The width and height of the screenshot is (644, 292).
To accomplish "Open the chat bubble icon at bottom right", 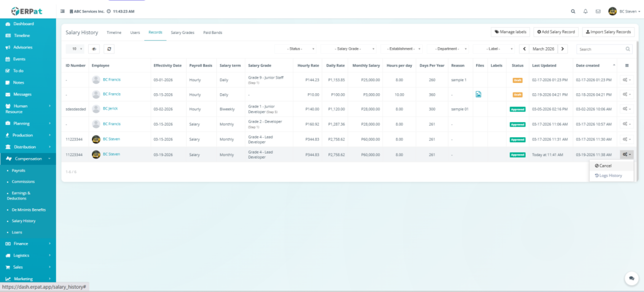I will (x=631, y=278).
